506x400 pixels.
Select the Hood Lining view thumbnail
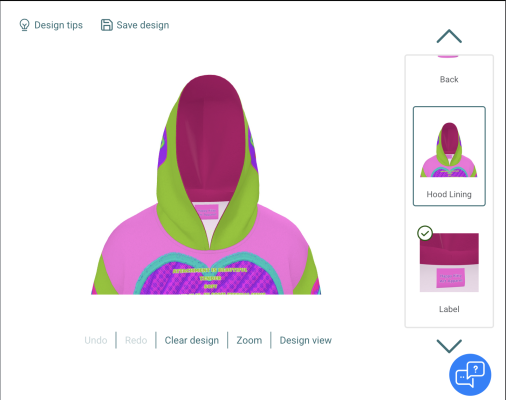pyautogui.click(x=449, y=156)
